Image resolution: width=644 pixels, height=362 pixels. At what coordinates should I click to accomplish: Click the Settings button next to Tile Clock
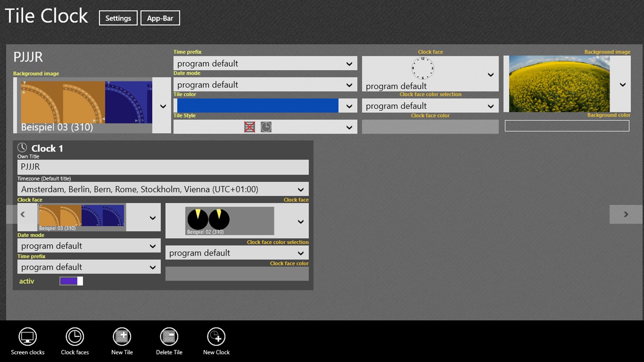(x=118, y=18)
